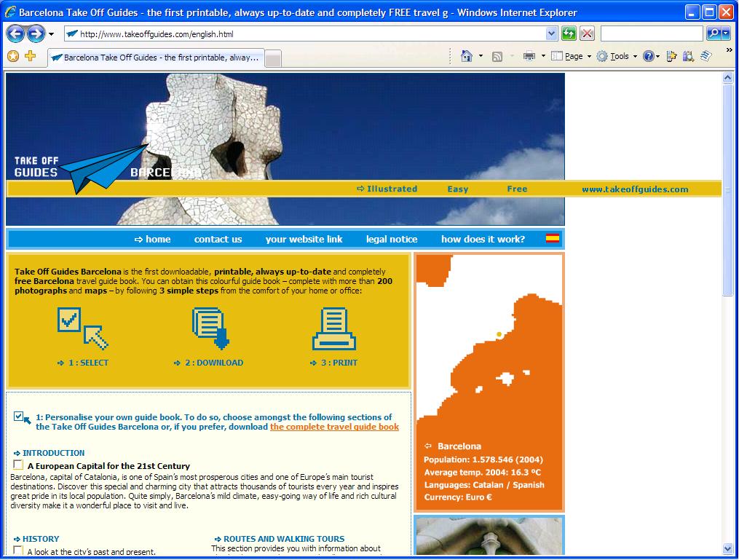
Task: Print the page with the printer icon
Action: point(529,57)
